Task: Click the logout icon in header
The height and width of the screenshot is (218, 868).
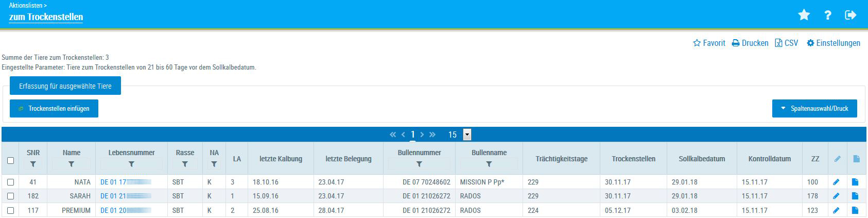Action: click(x=850, y=15)
